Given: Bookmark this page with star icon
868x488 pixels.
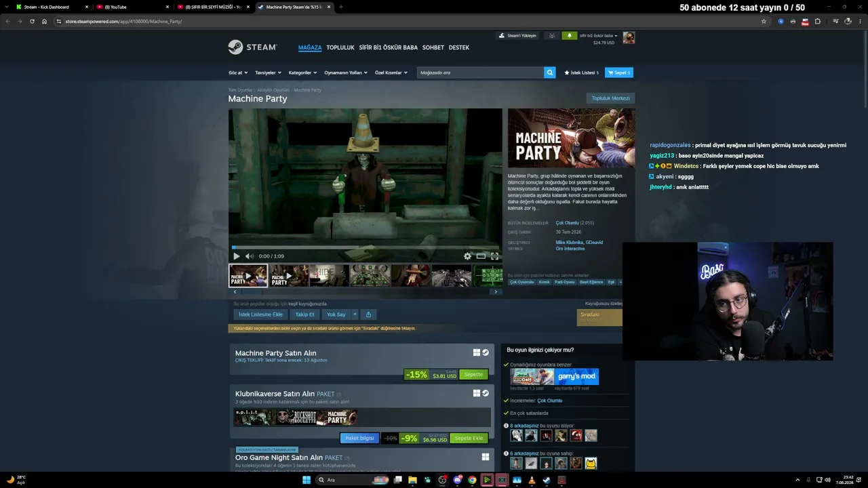Looking at the screenshot, I should [764, 21].
